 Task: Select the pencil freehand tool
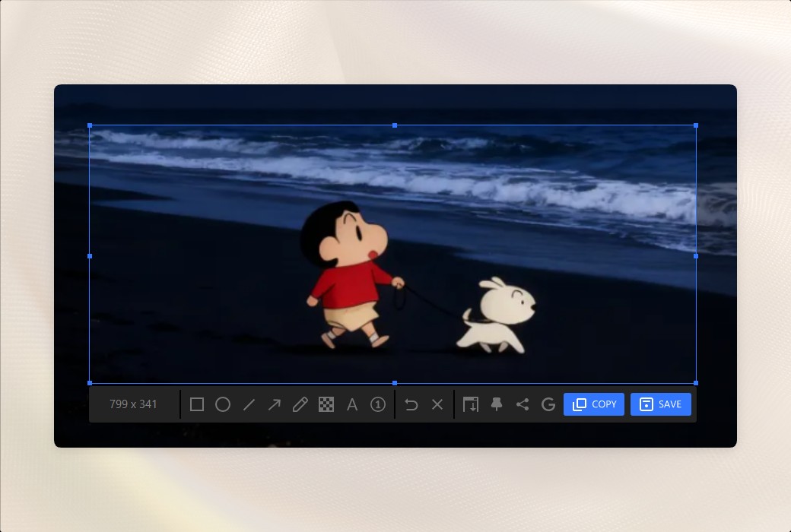point(300,404)
